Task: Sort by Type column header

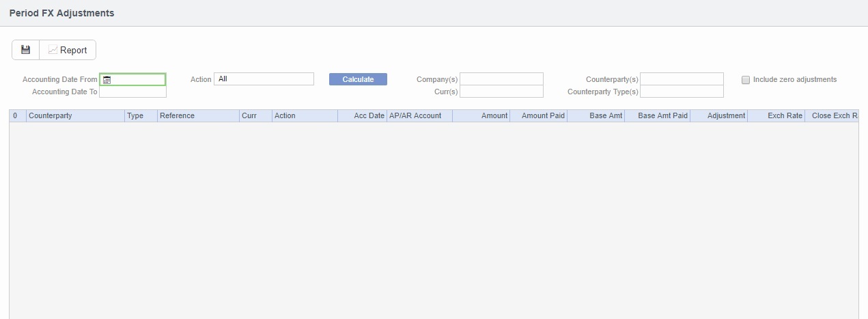Action: (141, 116)
